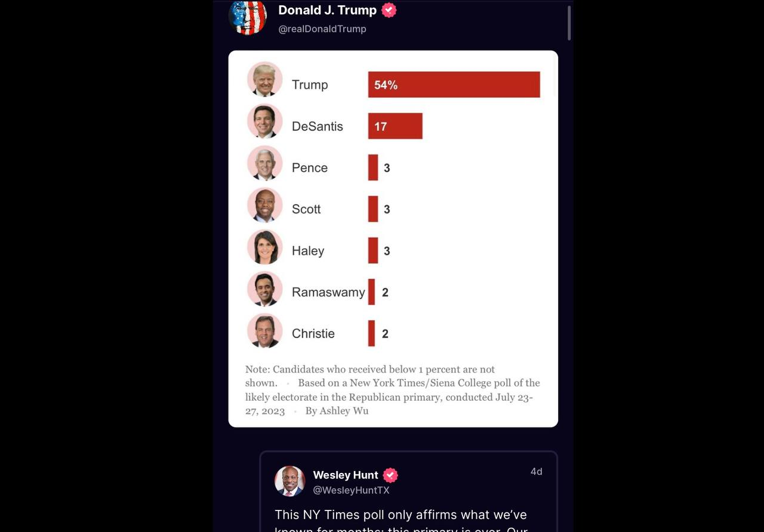Open the Donald J. Trump profile name link
Screen dimensions: 764x532
[x=327, y=10]
